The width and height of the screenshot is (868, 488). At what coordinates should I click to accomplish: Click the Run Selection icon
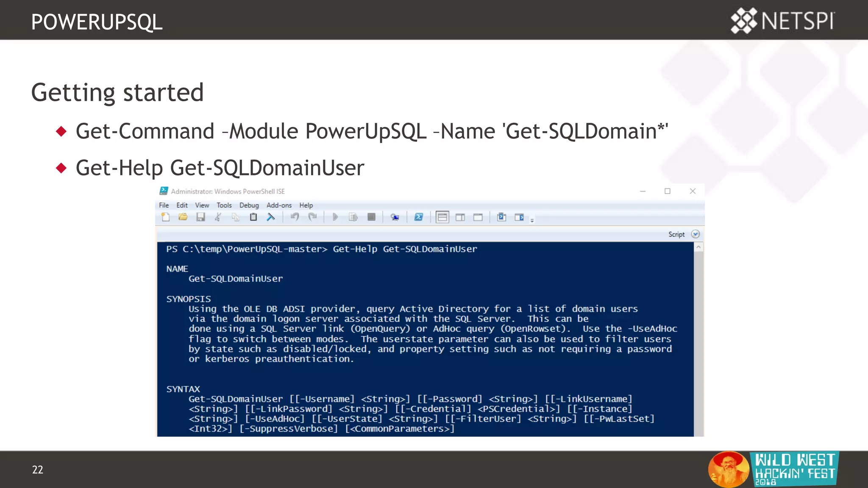pos(353,217)
